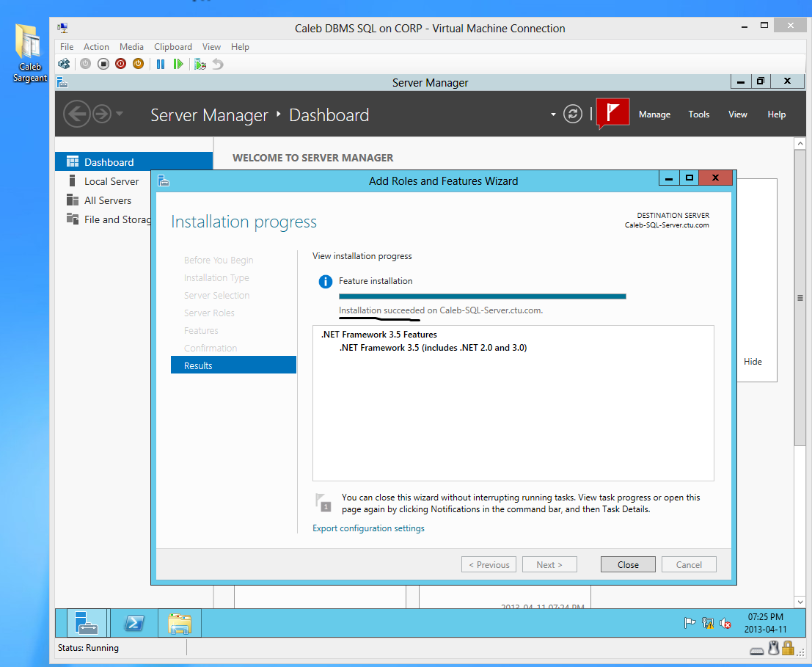
Task: Open the VM Connection File menu
Action: pos(67,47)
